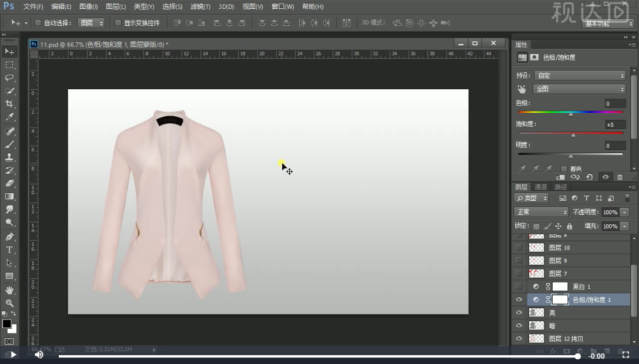Open the 全图 channel range dropdown
Image resolution: width=639 pixels, height=364 pixels.
click(579, 89)
